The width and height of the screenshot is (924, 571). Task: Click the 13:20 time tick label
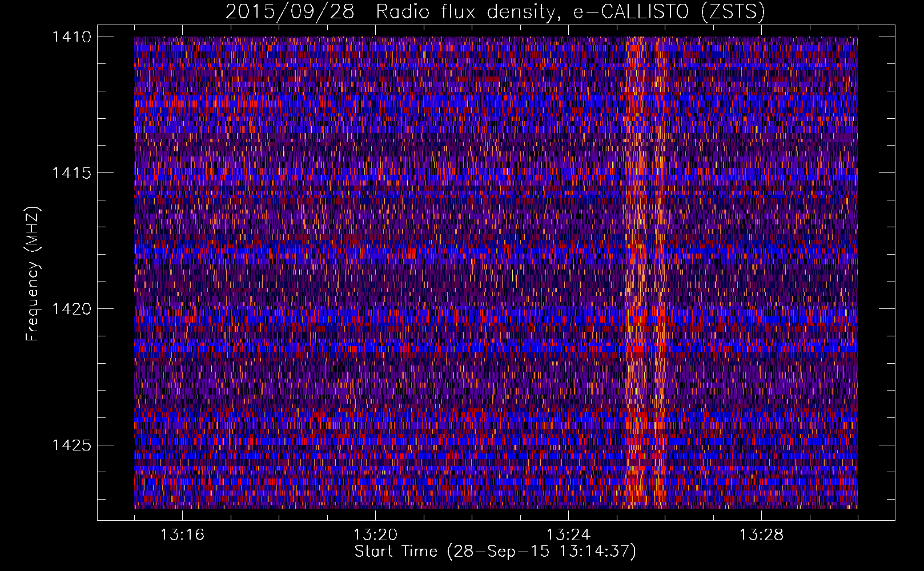[x=375, y=535]
